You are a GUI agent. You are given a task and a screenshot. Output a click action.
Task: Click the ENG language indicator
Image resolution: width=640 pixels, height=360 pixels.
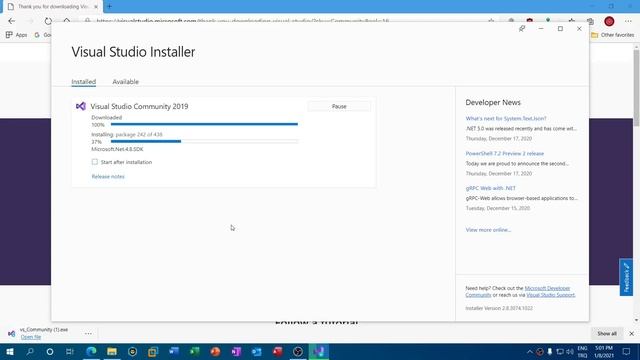582,348
